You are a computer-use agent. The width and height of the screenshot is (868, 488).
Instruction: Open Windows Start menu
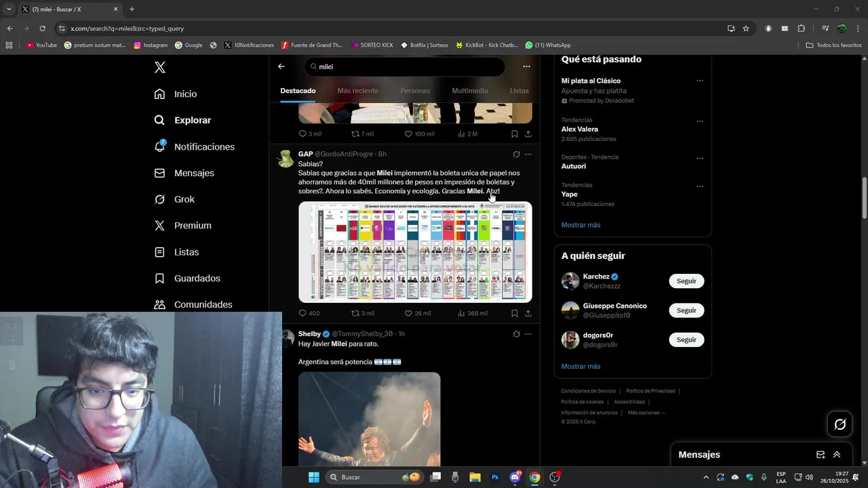314,477
